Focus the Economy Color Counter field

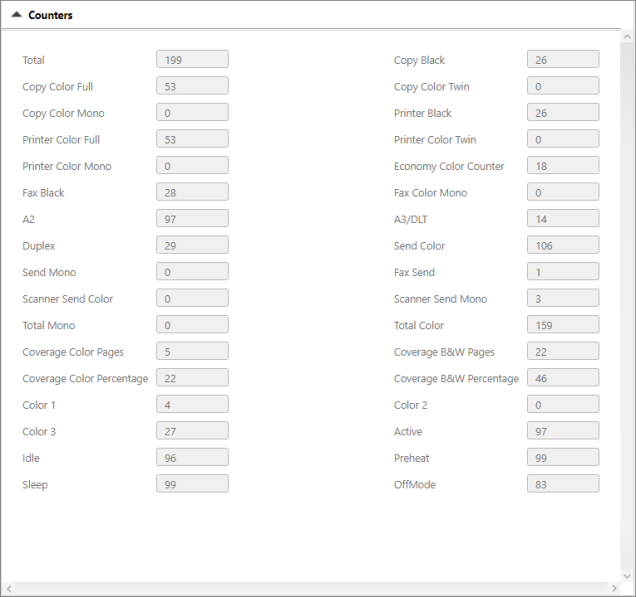pyautogui.click(x=563, y=166)
